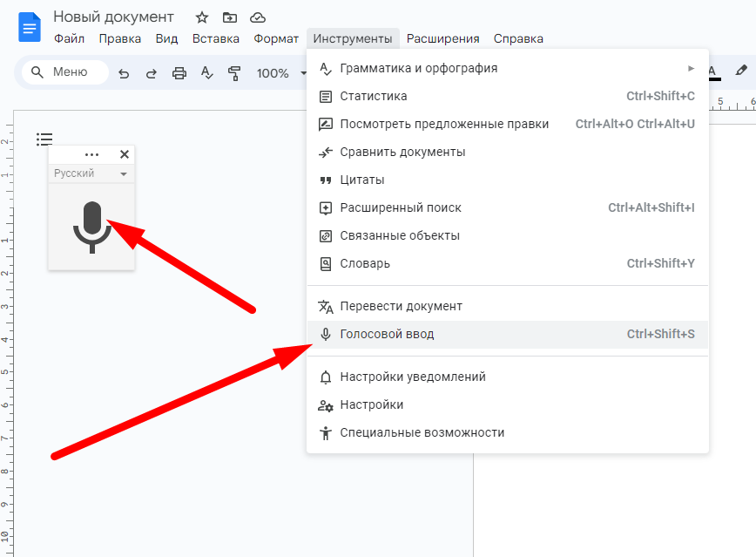The height and width of the screenshot is (557, 756).
Task: Star the document with the star icon
Action: pyautogui.click(x=201, y=17)
